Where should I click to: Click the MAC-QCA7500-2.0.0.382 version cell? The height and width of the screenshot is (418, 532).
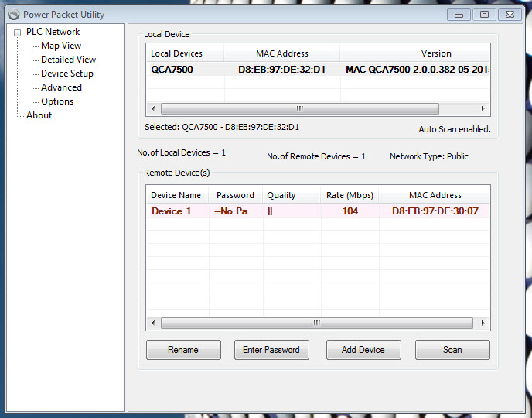[x=415, y=69]
